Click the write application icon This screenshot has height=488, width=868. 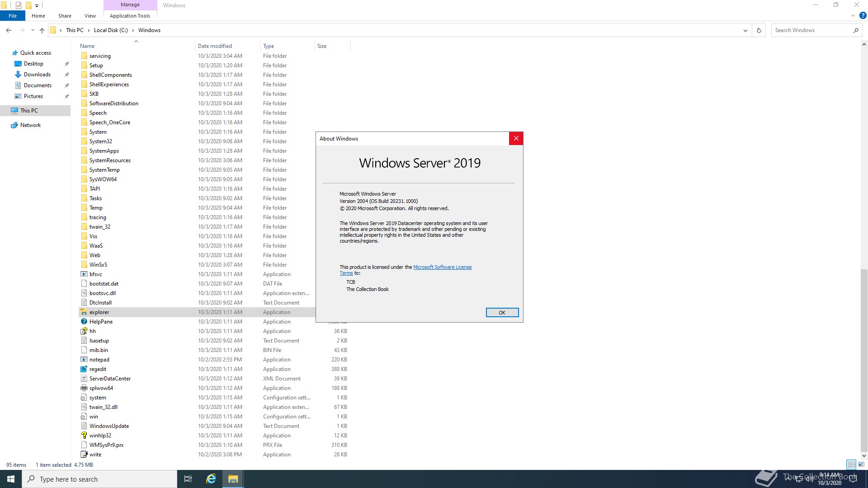click(84, 455)
